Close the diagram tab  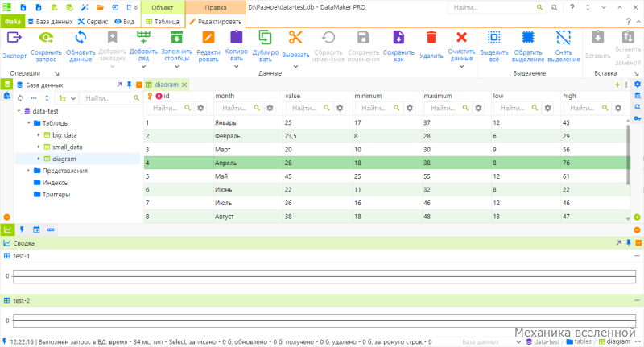[184, 85]
